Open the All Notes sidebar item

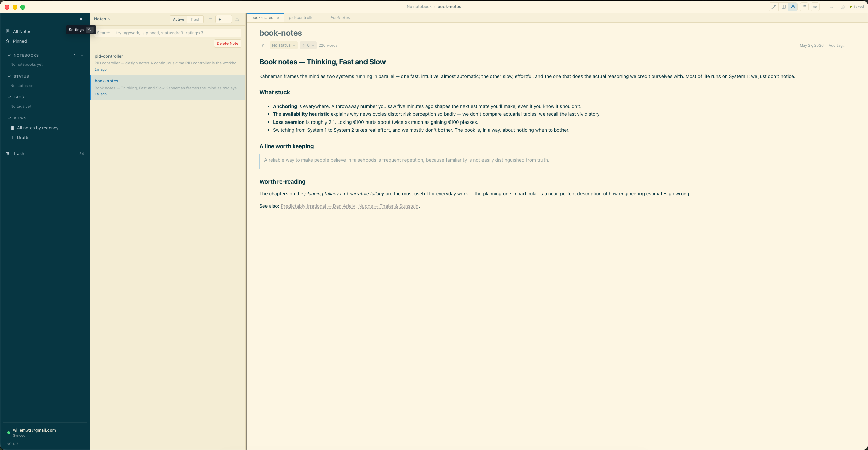click(45, 31)
